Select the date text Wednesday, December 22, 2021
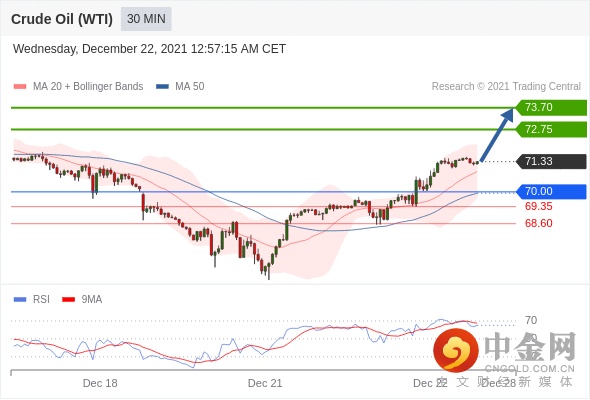Viewport: 590px width, 400px height. 100,49
